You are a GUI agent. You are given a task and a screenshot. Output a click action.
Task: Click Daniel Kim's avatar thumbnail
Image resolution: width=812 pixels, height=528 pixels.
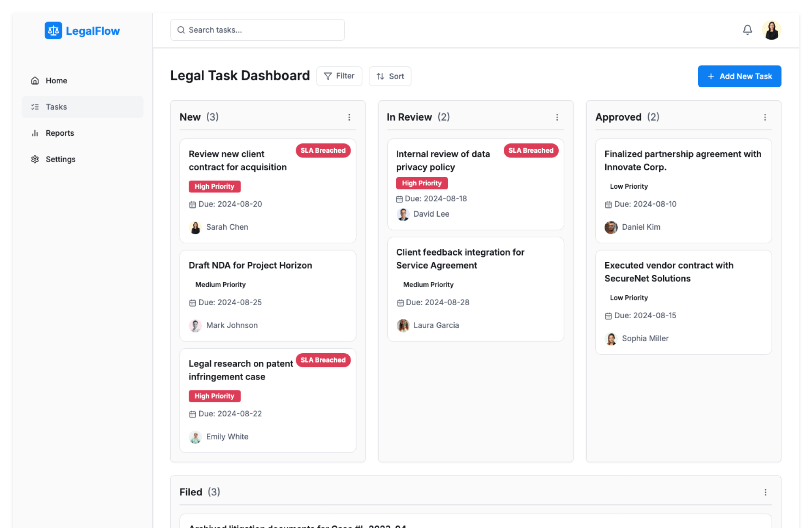pyautogui.click(x=611, y=227)
